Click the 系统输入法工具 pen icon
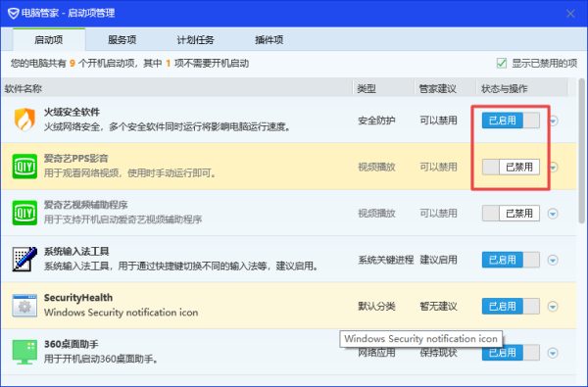Image resolution: width=588 pixels, height=387 pixels. pyautogui.click(x=24, y=259)
